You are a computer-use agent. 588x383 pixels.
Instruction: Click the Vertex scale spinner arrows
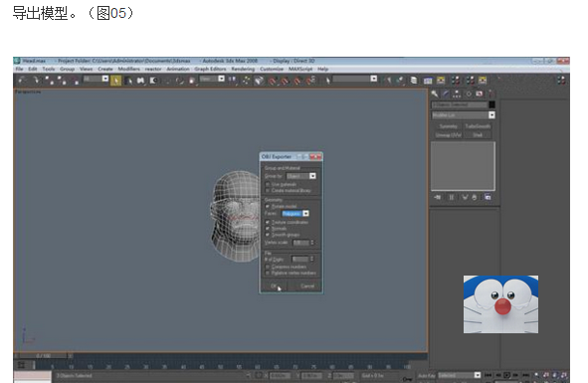(x=312, y=243)
